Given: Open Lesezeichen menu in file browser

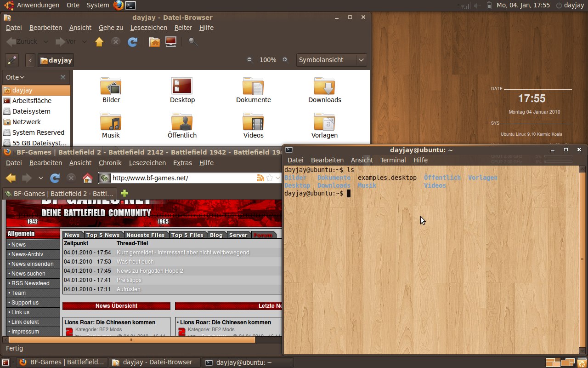Looking at the screenshot, I should tap(149, 28).
